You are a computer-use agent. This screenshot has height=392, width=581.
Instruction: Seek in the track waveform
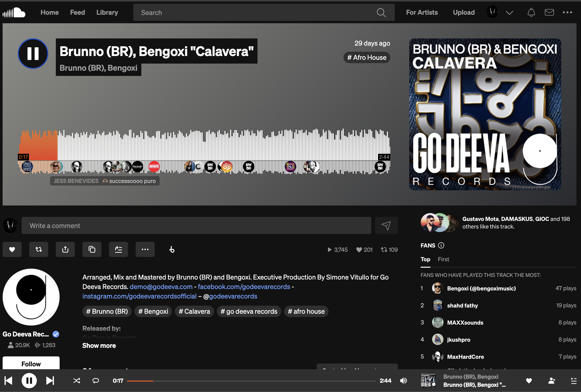pyautogui.click(x=205, y=151)
